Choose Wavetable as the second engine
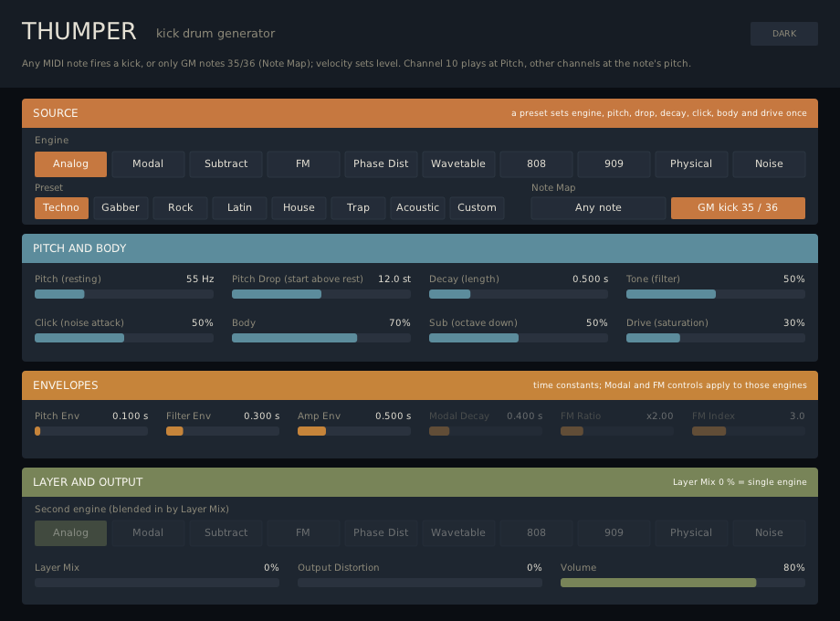Screen dimensions: 840x621 click(x=458, y=533)
